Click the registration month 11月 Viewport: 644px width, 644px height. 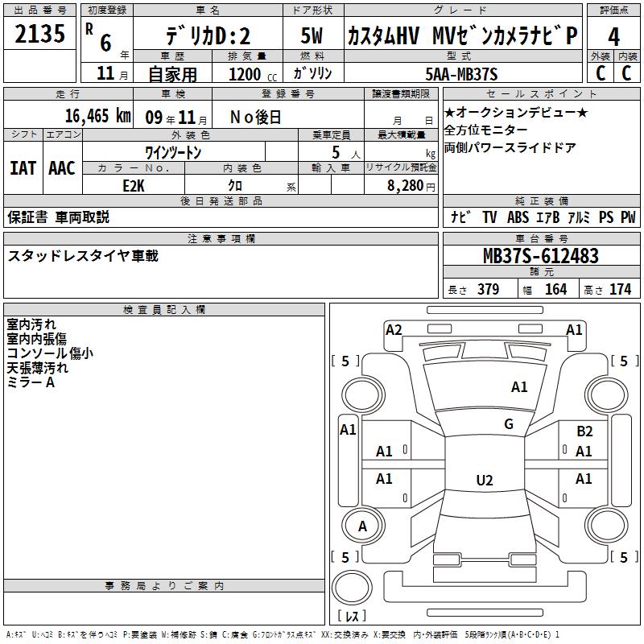click(112, 73)
